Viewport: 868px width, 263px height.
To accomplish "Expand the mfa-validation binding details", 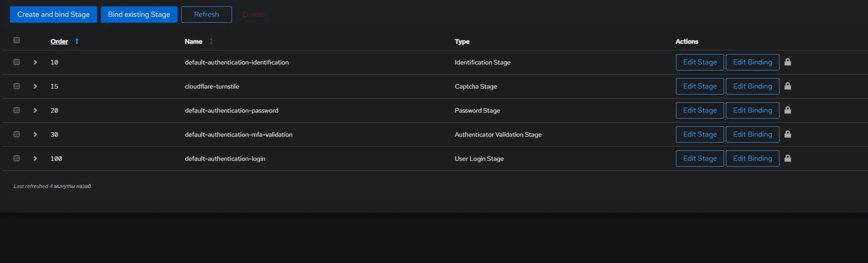I will 35,134.
